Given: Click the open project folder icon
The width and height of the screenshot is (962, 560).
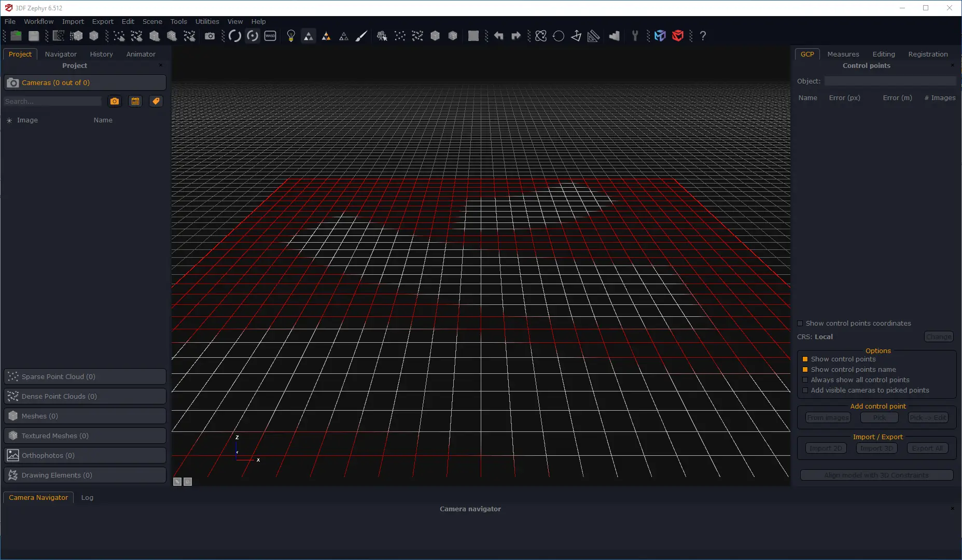Looking at the screenshot, I should [16, 36].
